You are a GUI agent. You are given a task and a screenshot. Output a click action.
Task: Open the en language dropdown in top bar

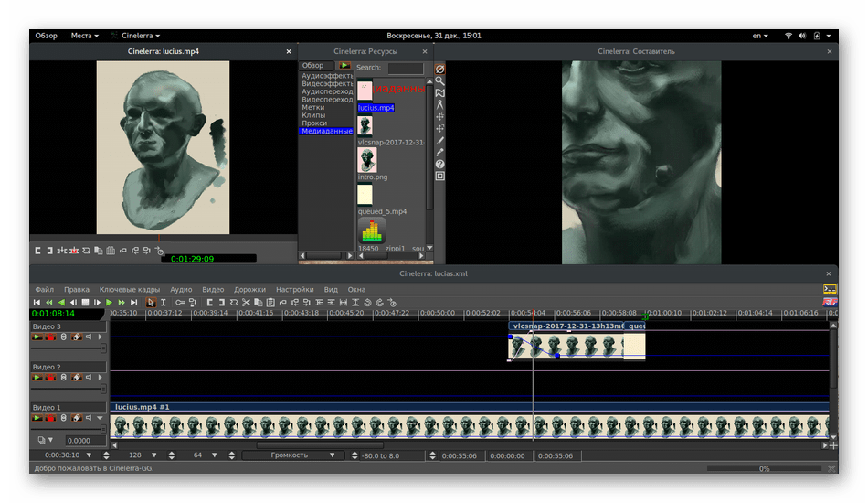point(760,36)
